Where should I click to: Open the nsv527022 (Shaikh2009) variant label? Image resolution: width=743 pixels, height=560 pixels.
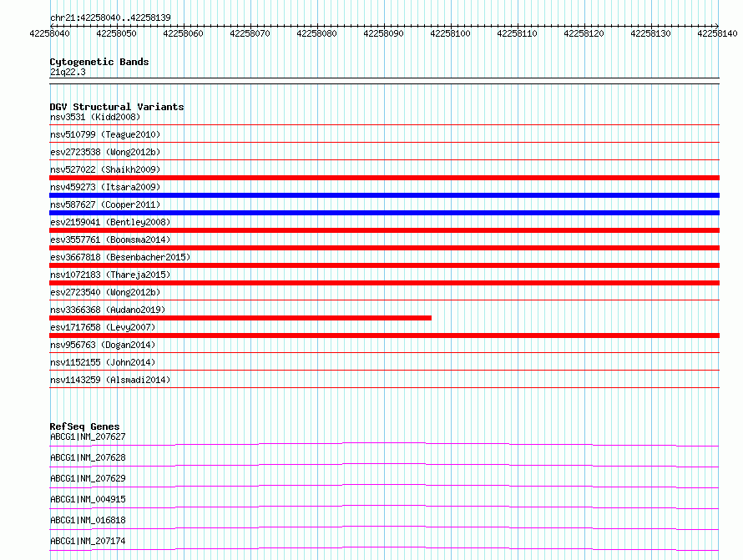pos(105,169)
